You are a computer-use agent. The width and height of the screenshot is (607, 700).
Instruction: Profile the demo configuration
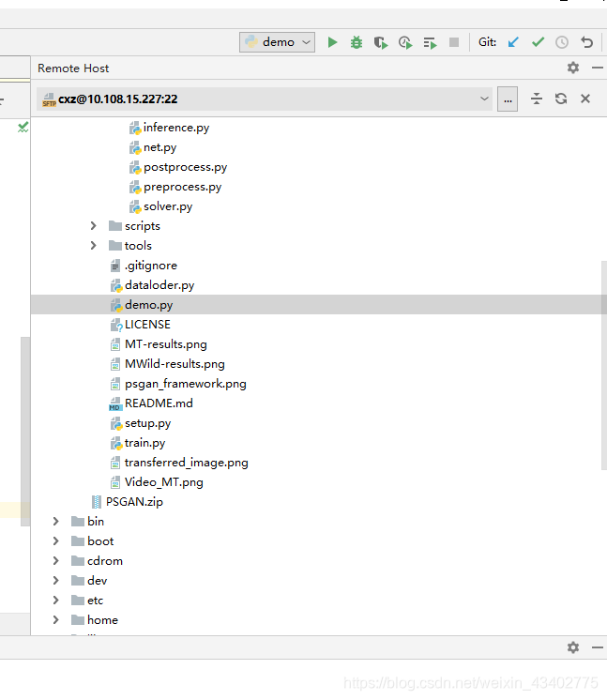click(x=405, y=42)
